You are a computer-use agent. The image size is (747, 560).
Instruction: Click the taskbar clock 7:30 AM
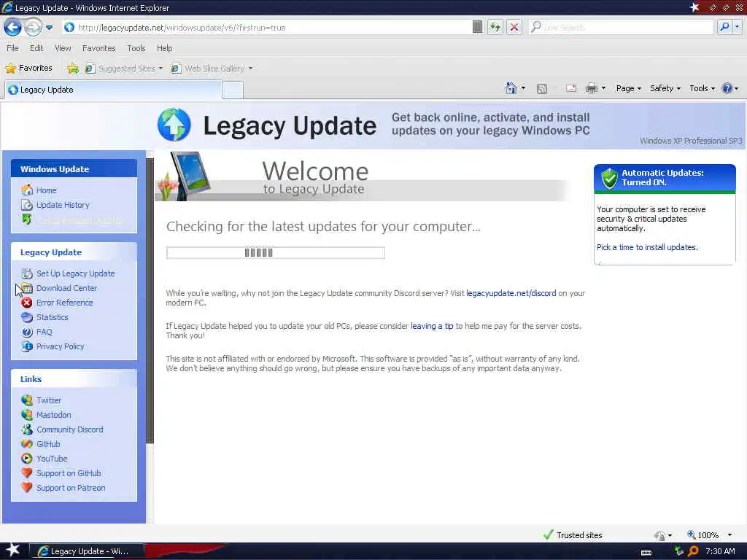[720, 551]
